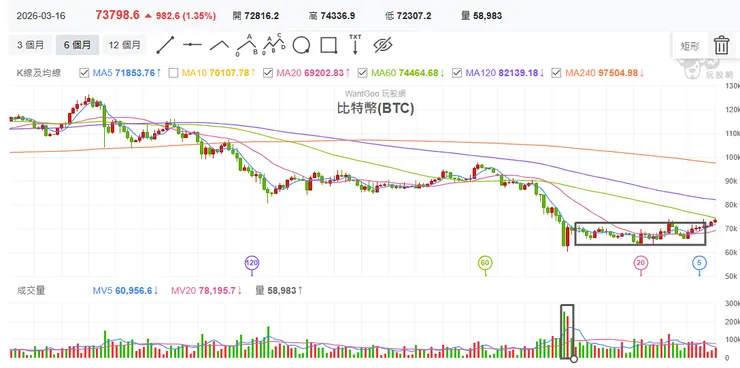
Task: Delete drawing with the trash can icon
Action: [x=722, y=46]
